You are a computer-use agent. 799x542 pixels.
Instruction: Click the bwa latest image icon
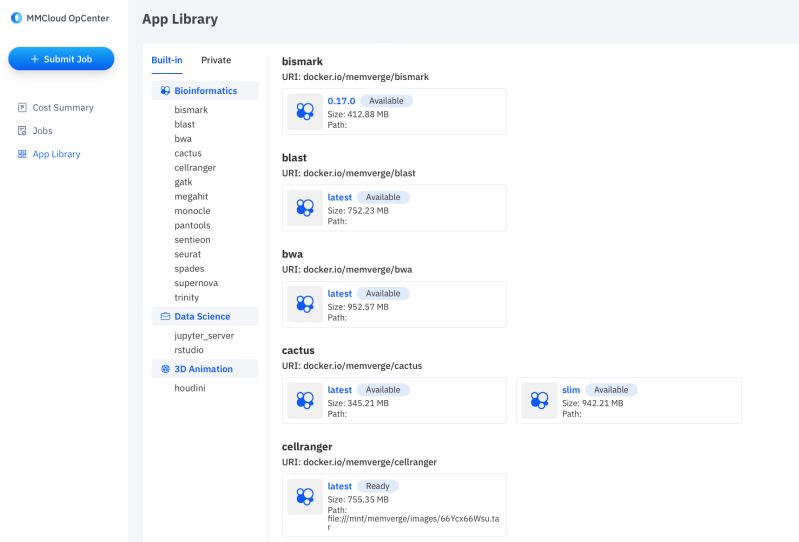click(x=305, y=304)
